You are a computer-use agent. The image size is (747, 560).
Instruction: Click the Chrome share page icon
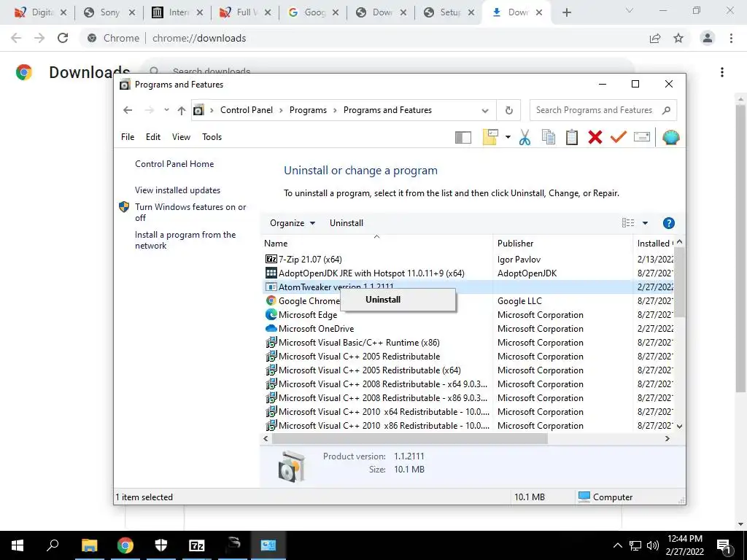655,38
